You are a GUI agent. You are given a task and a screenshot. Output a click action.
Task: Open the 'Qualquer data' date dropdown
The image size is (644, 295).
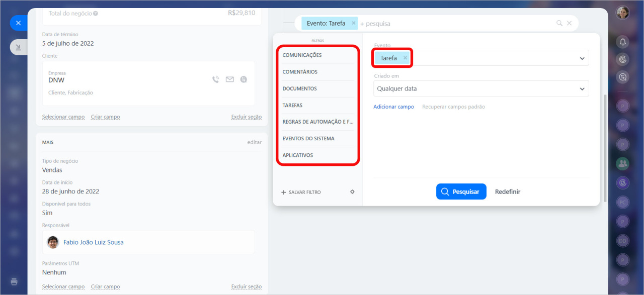[480, 89]
